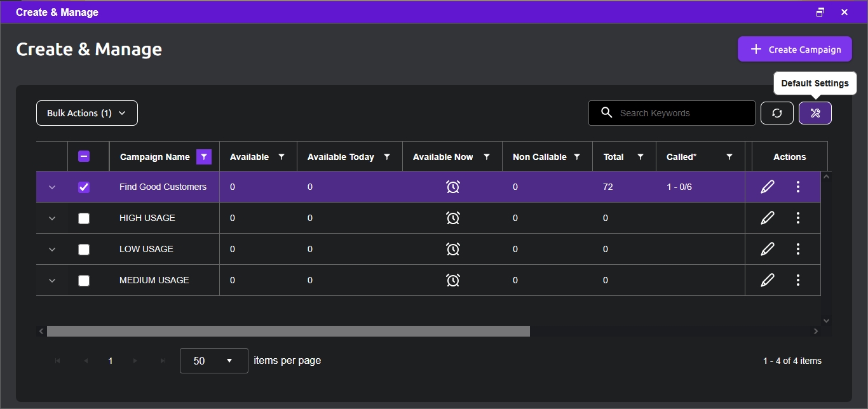Image resolution: width=868 pixels, height=409 pixels.
Task: Check the HIGH USAGE checkbox
Action: pos(84,218)
